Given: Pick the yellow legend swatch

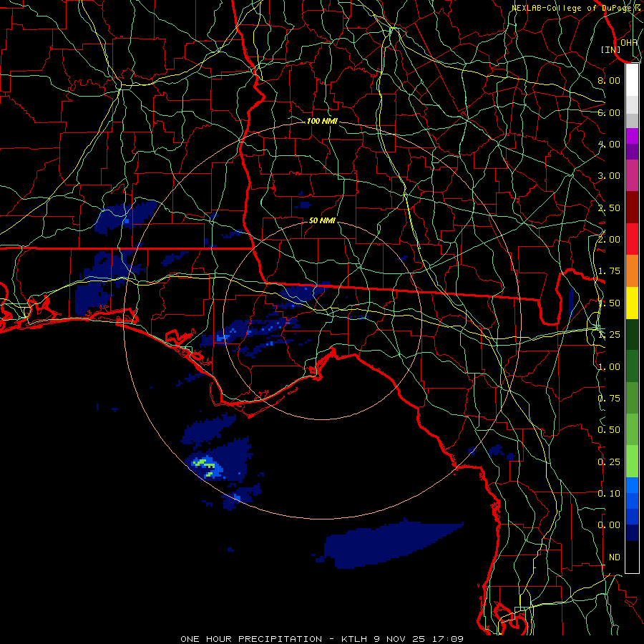Looking at the screenshot, I should point(632,303).
